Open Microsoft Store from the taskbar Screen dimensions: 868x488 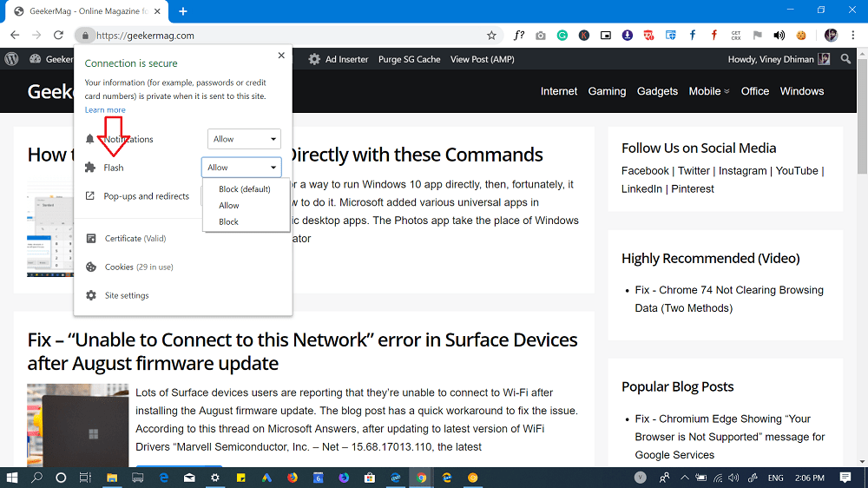370,478
